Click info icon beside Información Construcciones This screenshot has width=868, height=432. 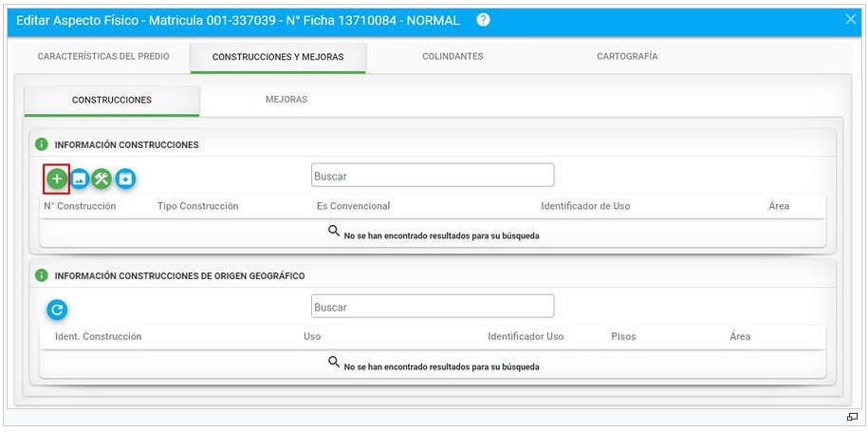[x=41, y=144]
